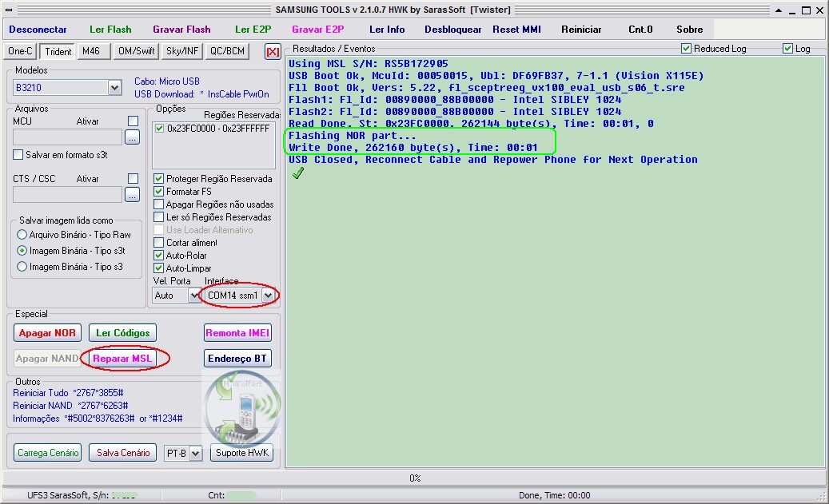Image resolution: width=829 pixels, height=504 pixels.
Task: Click the MCU file path field
Action: pyautogui.click(x=68, y=137)
